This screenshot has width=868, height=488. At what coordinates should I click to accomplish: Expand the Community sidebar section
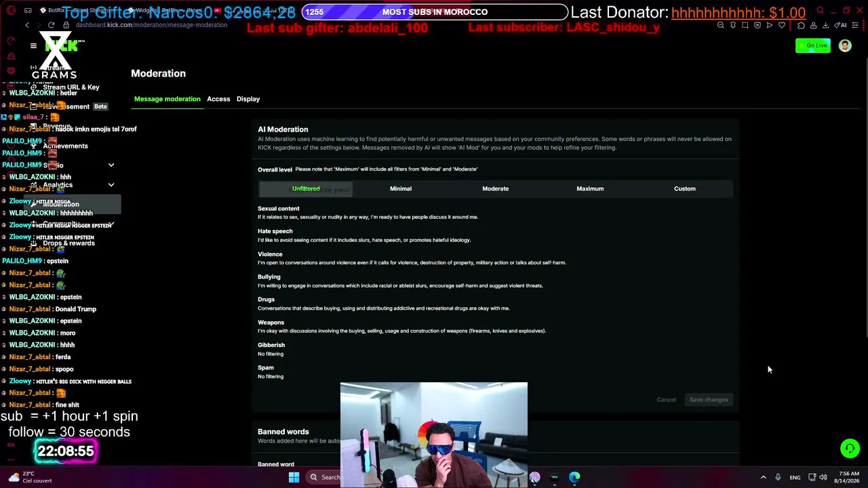[111, 224]
